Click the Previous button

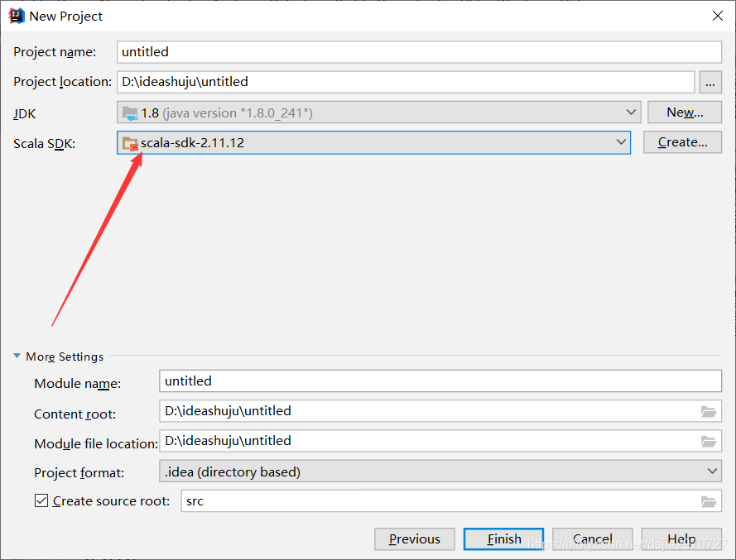coord(415,538)
